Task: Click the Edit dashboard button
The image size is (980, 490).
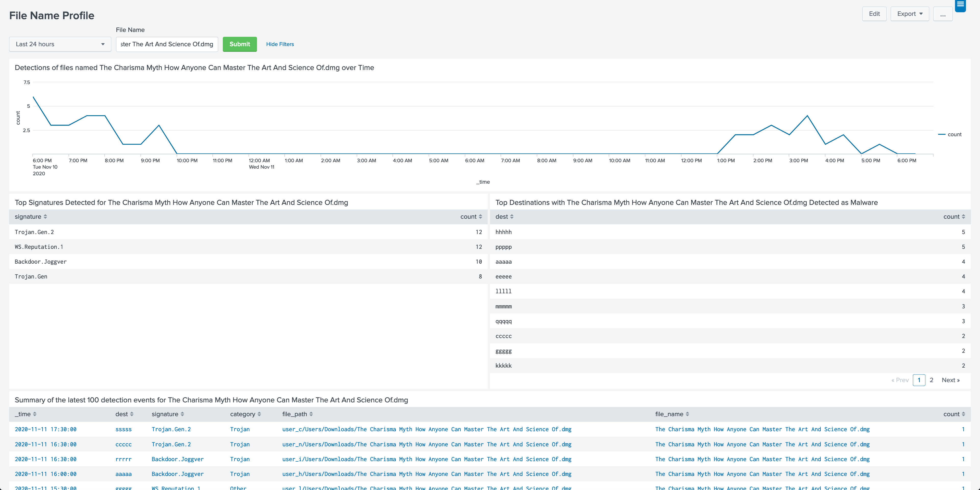Action: pos(874,14)
